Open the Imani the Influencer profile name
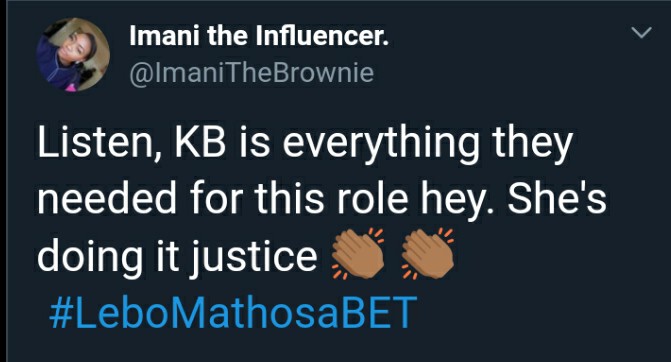 [x=259, y=36]
